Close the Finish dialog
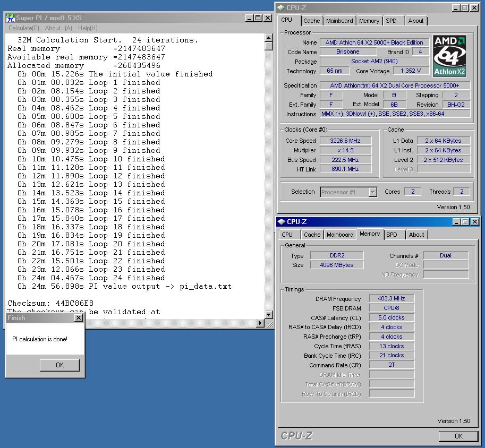The width and height of the screenshot is (485, 448). tap(79, 318)
